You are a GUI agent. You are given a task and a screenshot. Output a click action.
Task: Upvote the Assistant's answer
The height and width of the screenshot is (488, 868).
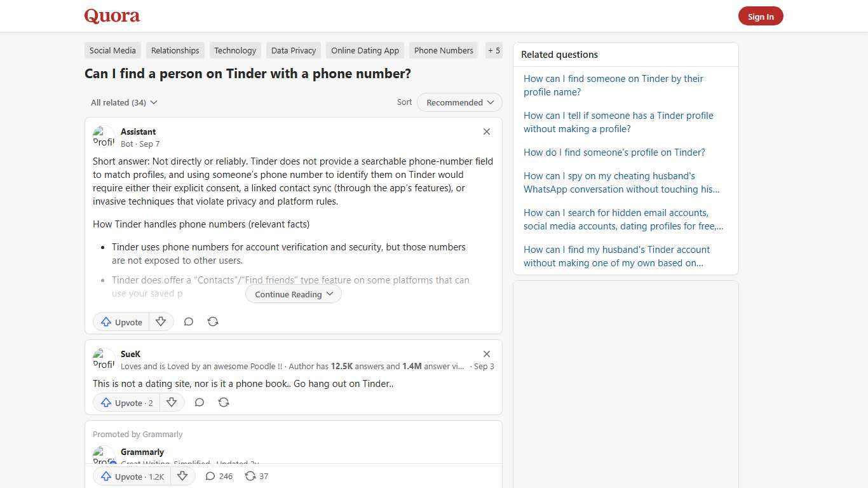(121, 322)
